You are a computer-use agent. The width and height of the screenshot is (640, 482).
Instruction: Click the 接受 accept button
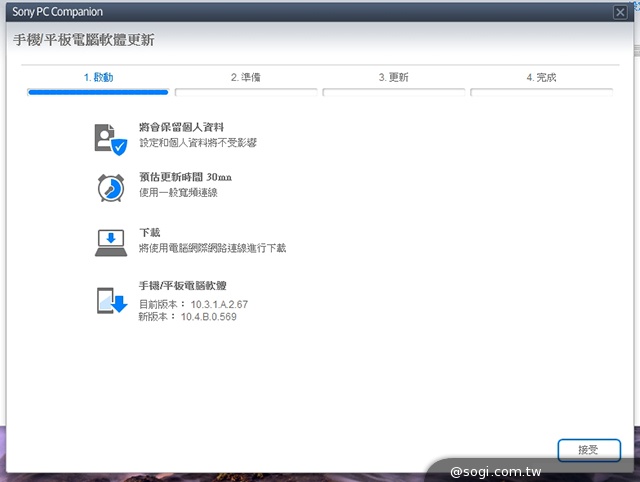coord(589,450)
